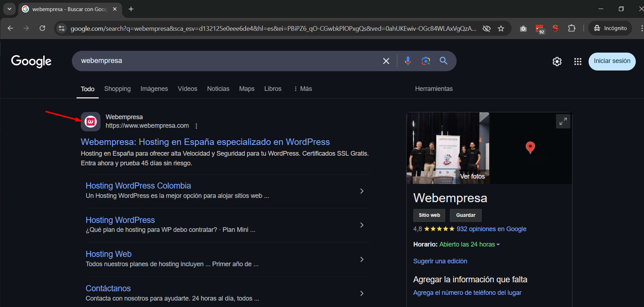The image size is (644, 307).
Task: Open 932 opiniones en Google link
Action: click(x=491, y=229)
